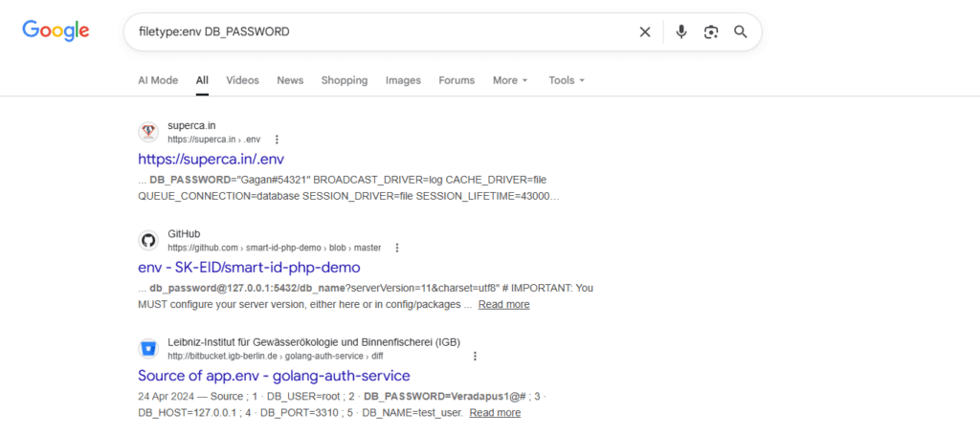Clear the search query with X icon

click(x=645, y=32)
